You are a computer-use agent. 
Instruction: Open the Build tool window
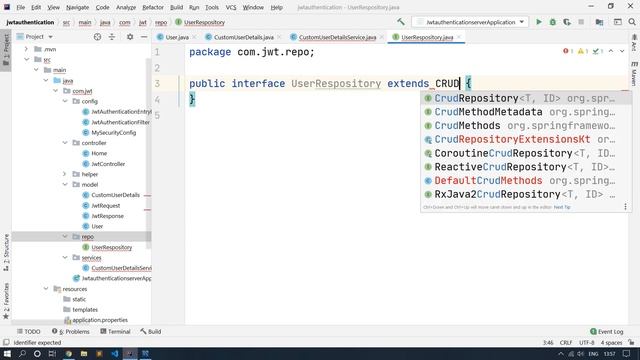[151, 331]
